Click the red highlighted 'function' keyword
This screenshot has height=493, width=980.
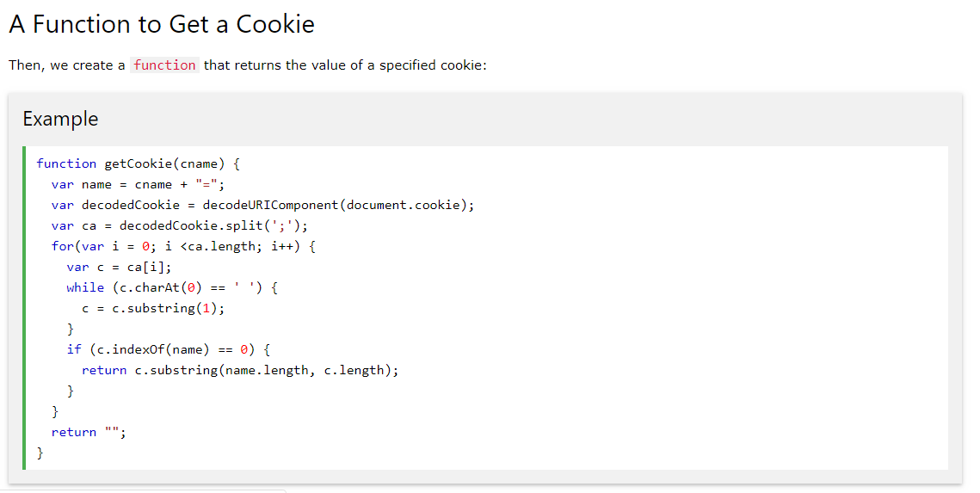tap(164, 65)
